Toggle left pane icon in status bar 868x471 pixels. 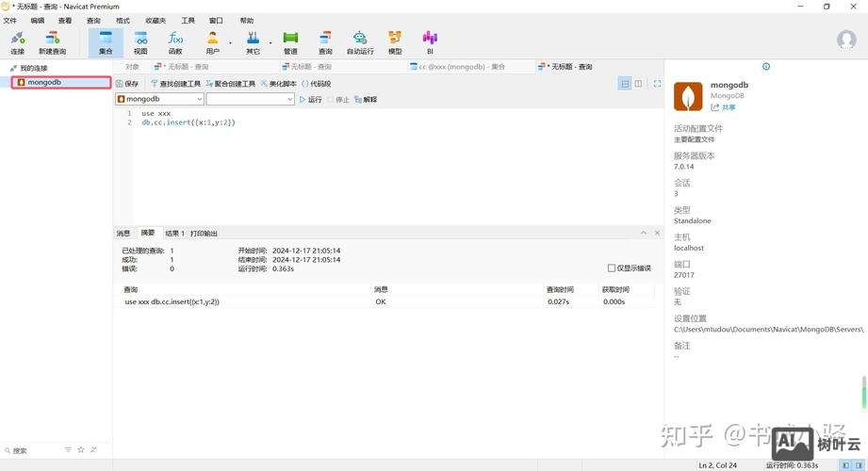pyautogui.click(x=846, y=465)
